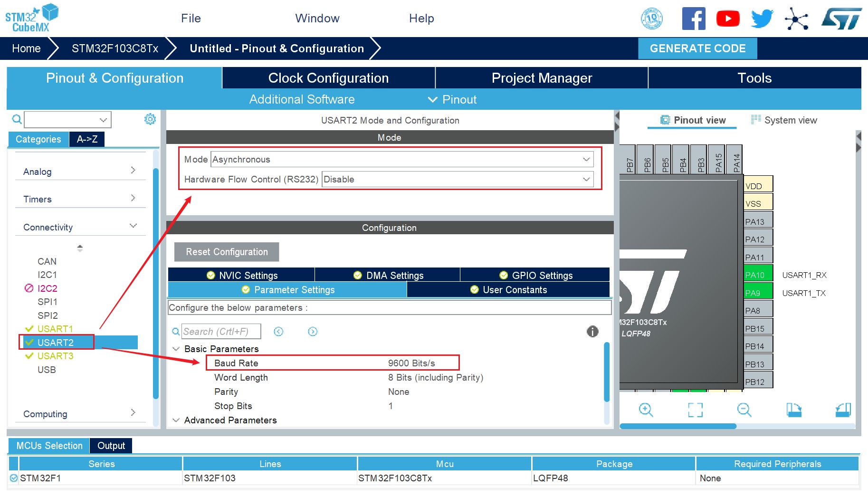868x497 pixels.
Task: Select USART1 in Connectivity list
Action: 55,329
